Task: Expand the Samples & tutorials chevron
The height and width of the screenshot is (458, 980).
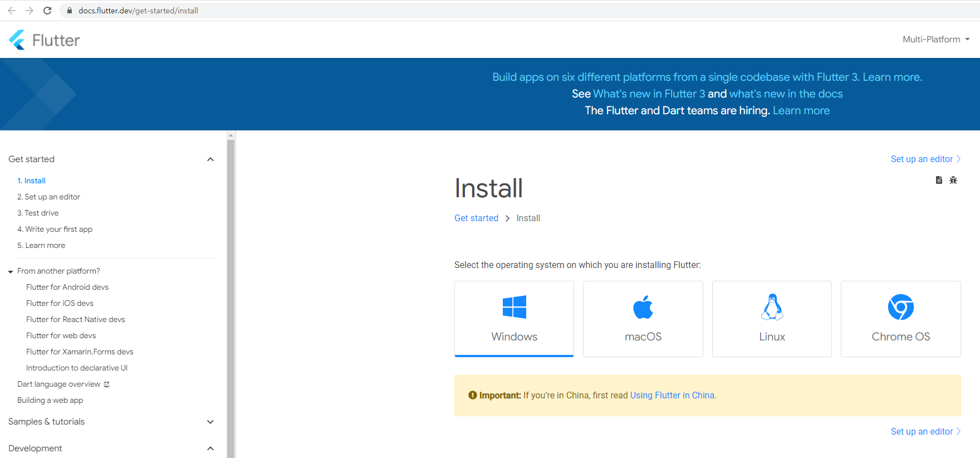Action: tap(210, 422)
